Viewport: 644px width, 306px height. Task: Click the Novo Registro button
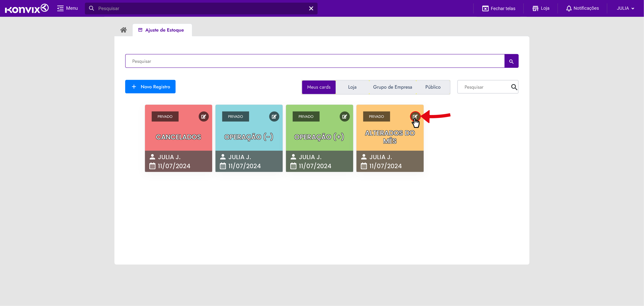[x=150, y=87]
